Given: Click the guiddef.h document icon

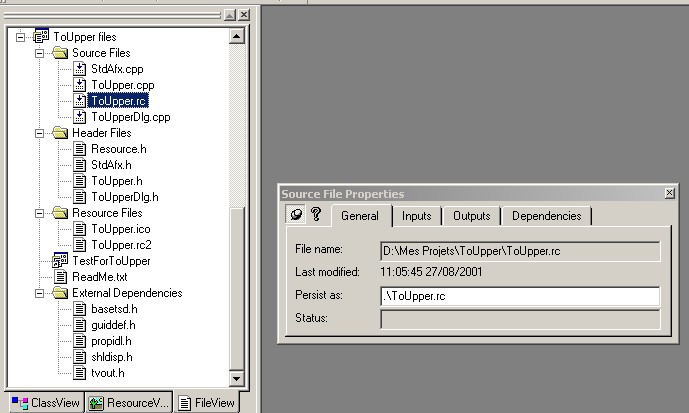Looking at the screenshot, I should coord(80,325).
